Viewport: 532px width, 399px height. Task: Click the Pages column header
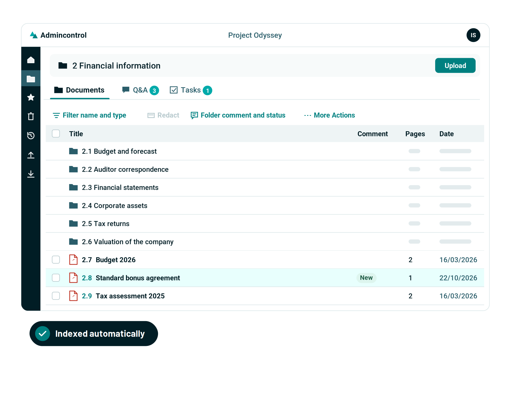(x=415, y=134)
